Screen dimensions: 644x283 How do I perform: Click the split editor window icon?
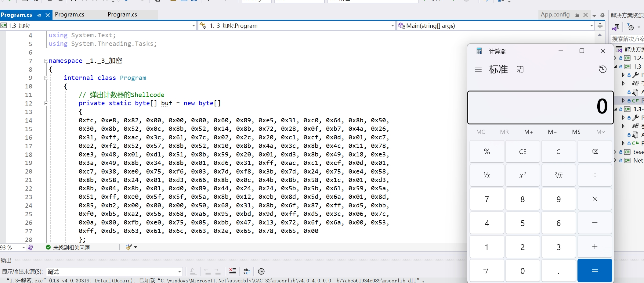coord(600,26)
